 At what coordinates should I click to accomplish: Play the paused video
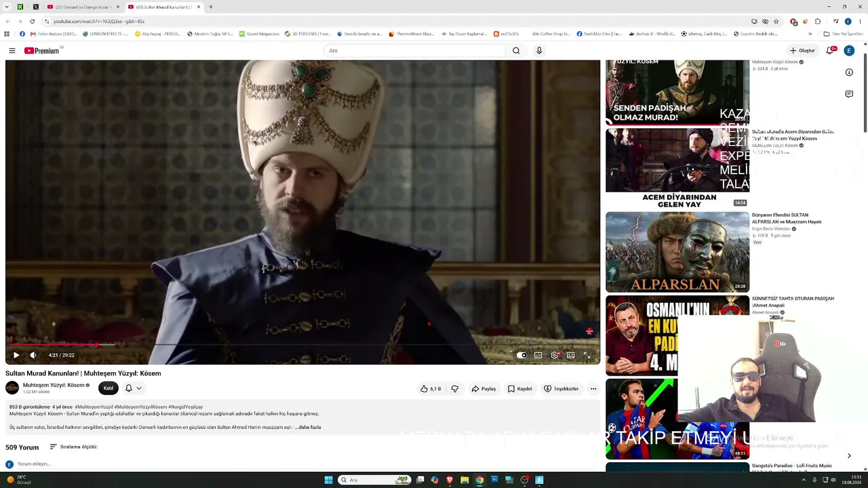[16, 355]
